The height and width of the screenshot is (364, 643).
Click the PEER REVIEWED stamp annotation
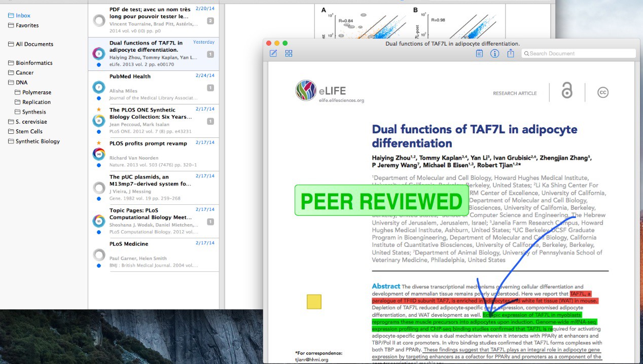point(381,201)
